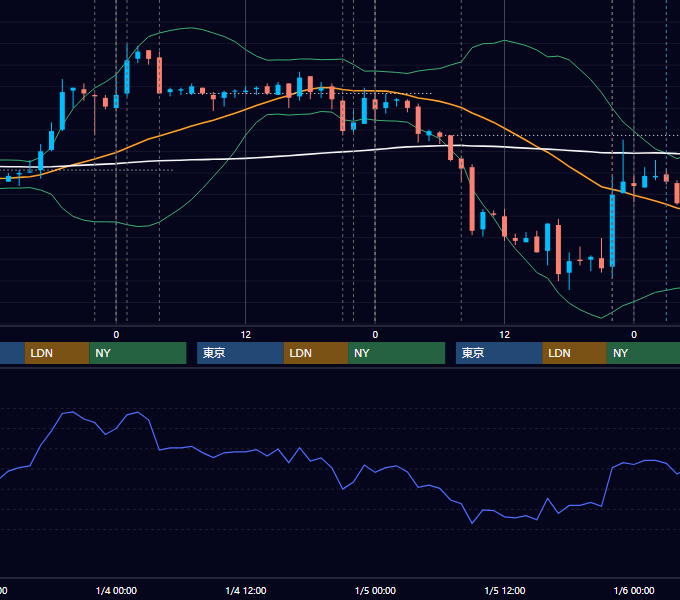Select the NY session bar spanning 1/5 00:00

396,353
